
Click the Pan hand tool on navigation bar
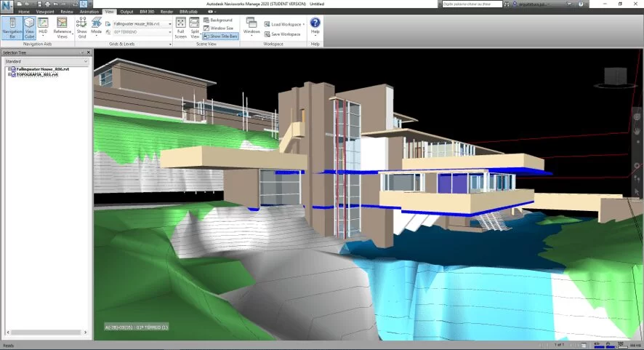(x=637, y=132)
